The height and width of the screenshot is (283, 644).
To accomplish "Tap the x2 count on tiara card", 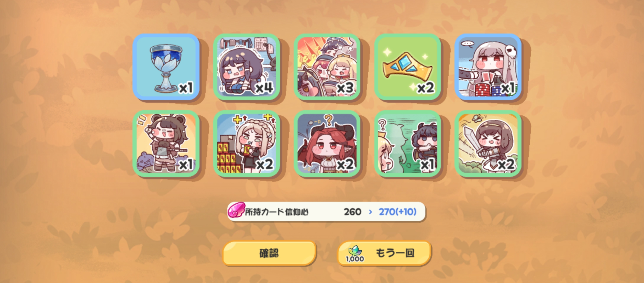I will [x=426, y=88].
